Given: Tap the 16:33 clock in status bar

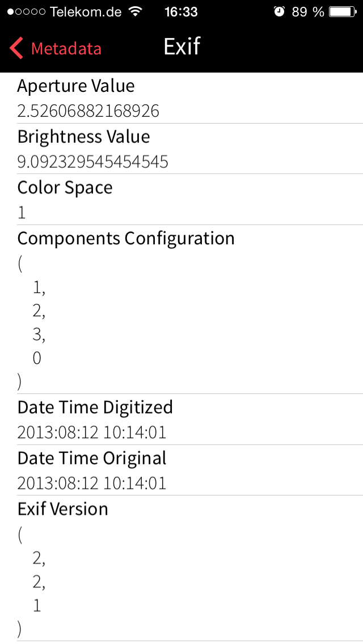Looking at the screenshot, I should tap(181, 12).
